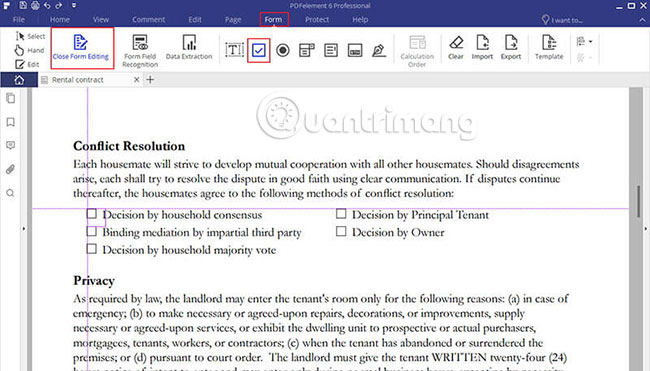
Task: Check Decision by household consensus
Action: click(x=92, y=213)
